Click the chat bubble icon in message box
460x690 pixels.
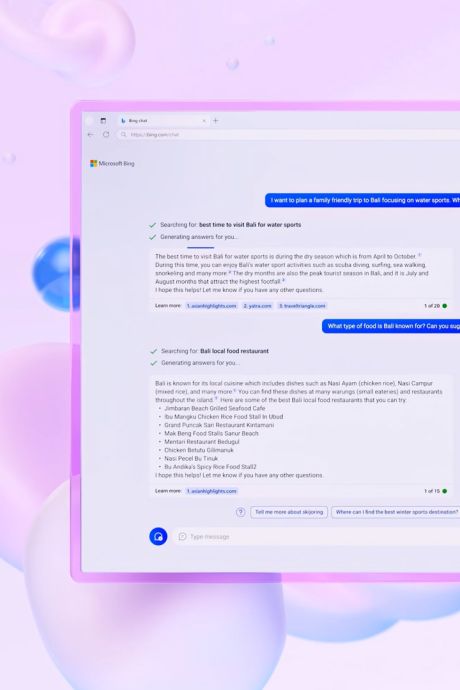coord(182,536)
